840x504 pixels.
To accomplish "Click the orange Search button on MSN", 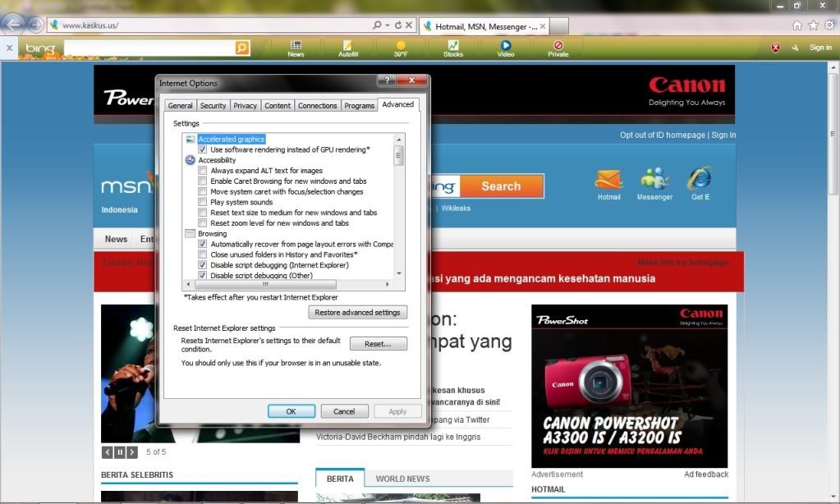I will click(x=501, y=186).
